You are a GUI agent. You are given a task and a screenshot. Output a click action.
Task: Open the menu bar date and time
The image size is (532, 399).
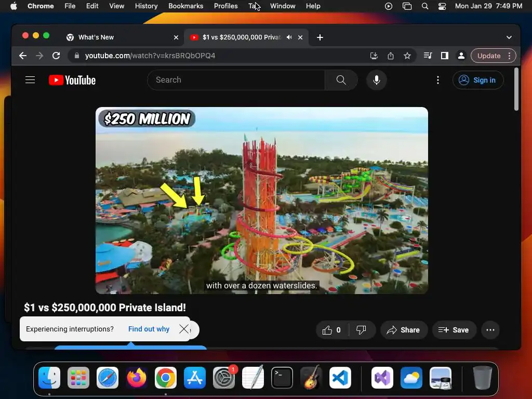click(x=488, y=6)
